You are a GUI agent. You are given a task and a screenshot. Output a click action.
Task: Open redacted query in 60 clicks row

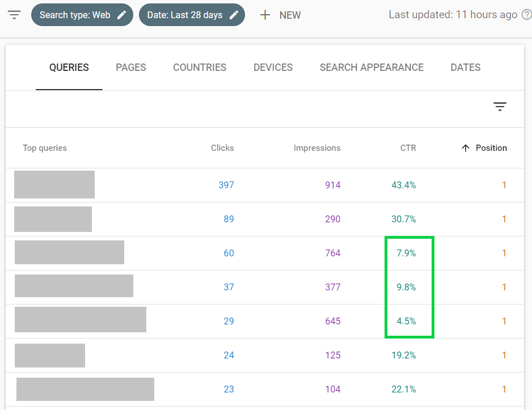click(69, 252)
